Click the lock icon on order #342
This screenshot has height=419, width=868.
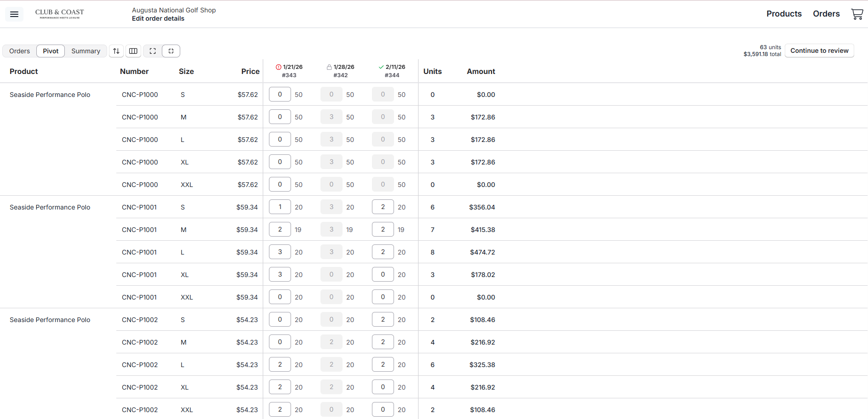pyautogui.click(x=329, y=67)
